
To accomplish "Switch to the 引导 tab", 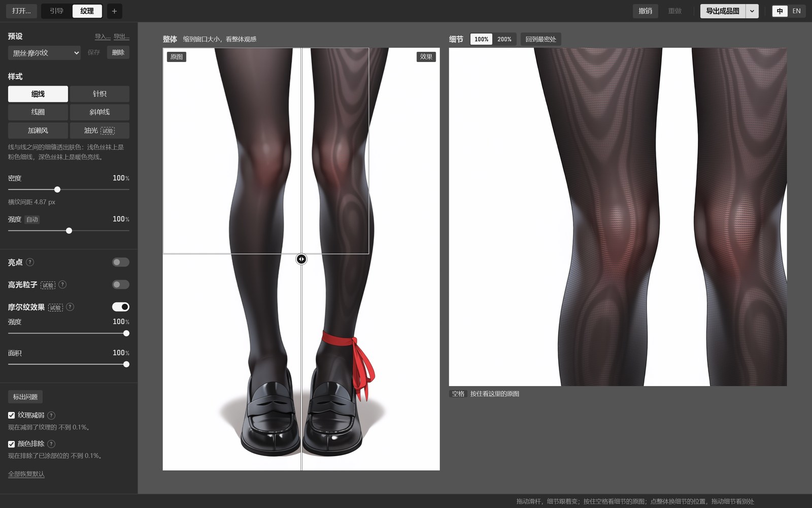I will (56, 11).
